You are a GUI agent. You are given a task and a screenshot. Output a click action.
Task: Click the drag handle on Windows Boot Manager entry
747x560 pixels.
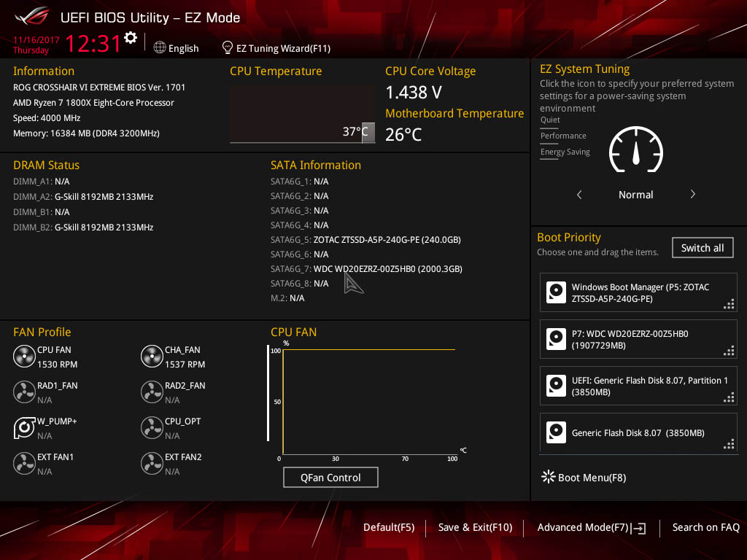(729, 304)
